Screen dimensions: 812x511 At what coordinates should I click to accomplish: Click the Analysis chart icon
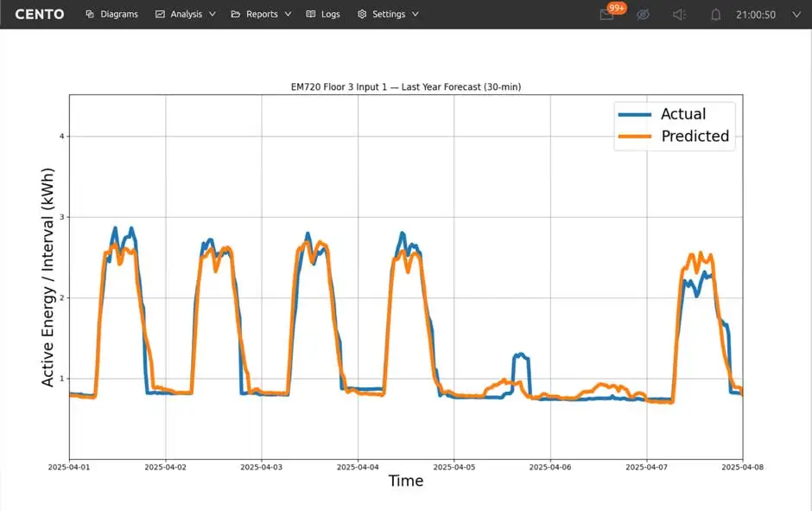pos(160,15)
